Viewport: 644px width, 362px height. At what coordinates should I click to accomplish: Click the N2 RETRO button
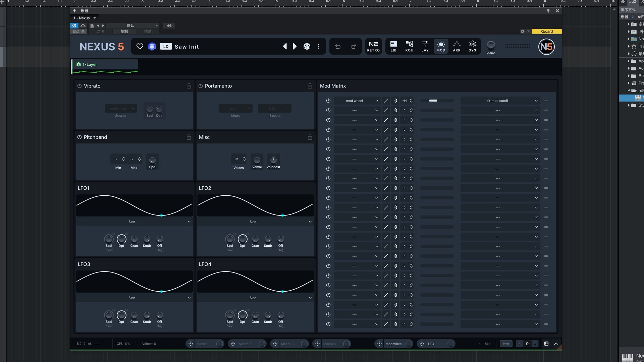pyautogui.click(x=373, y=46)
